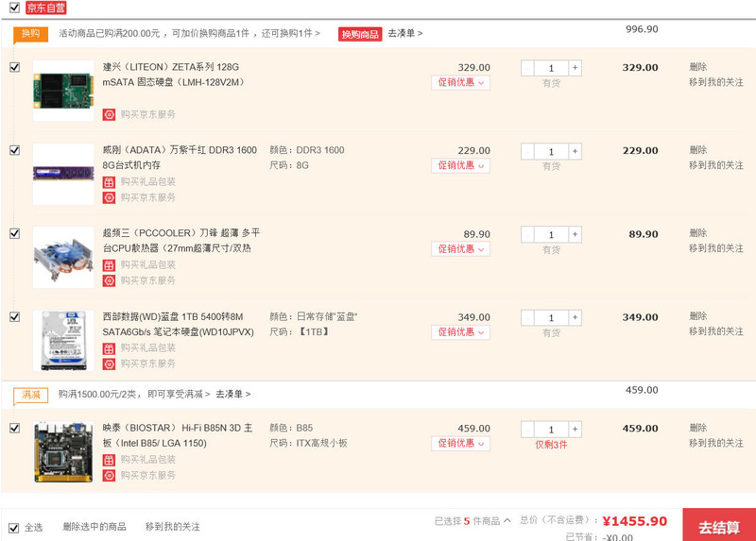Expand the selected items count arrow at bottom
Viewport: 756px width, 541px height.
click(x=507, y=520)
